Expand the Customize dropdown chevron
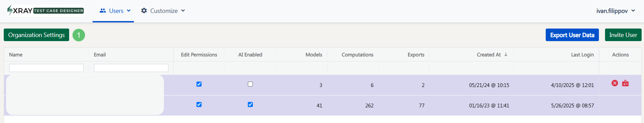 [x=183, y=11]
